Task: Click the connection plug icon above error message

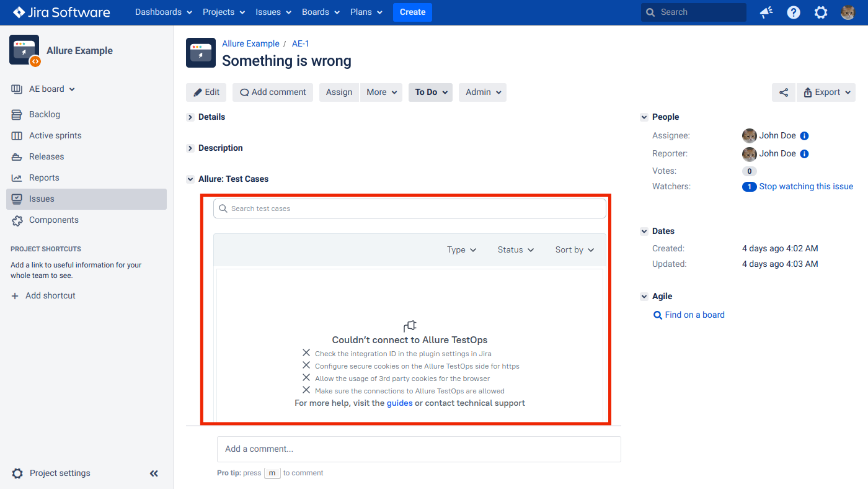Action: [x=410, y=326]
